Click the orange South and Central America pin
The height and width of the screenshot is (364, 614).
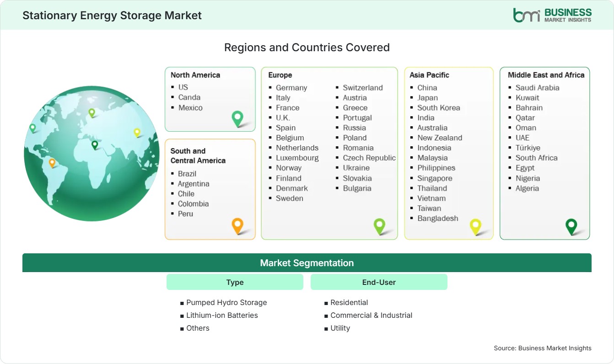coord(237,226)
